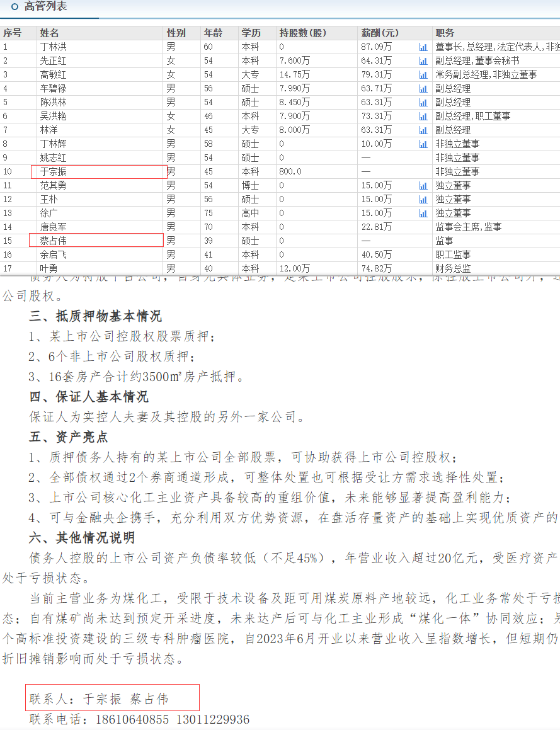Select the name 丁林辉
The image size is (560, 730).
click(x=53, y=144)
